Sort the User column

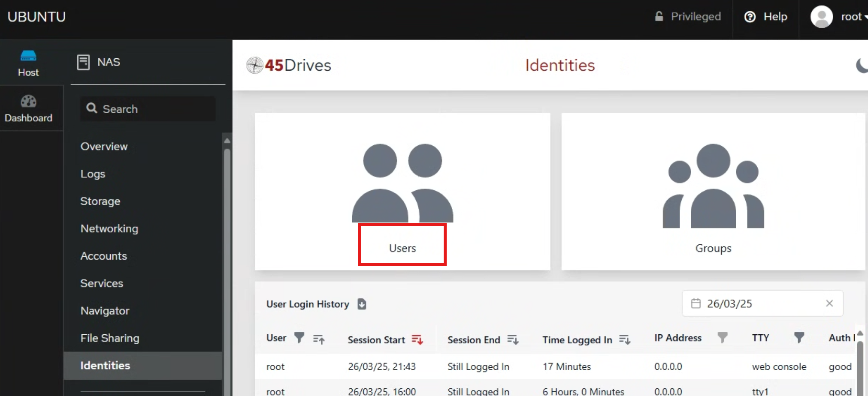(319, 339)
